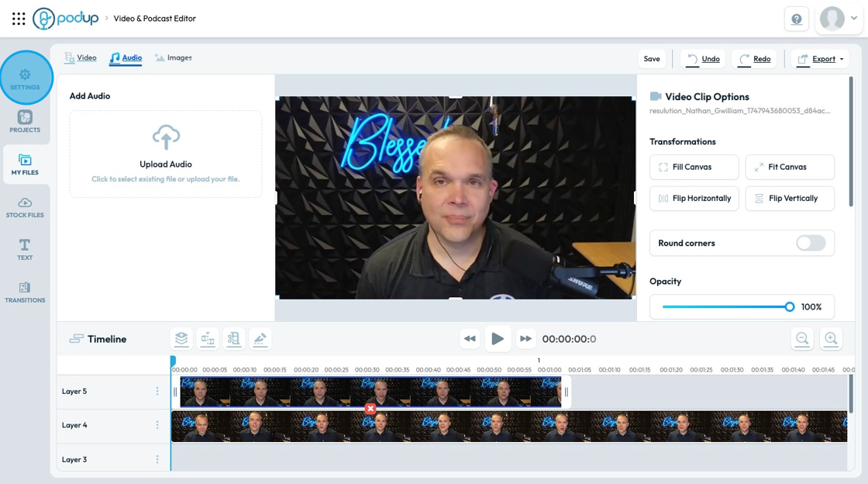The image size is (868, 484).
Task: Click the Video & Podcast Editor breadcrumb
Action: 154,19
